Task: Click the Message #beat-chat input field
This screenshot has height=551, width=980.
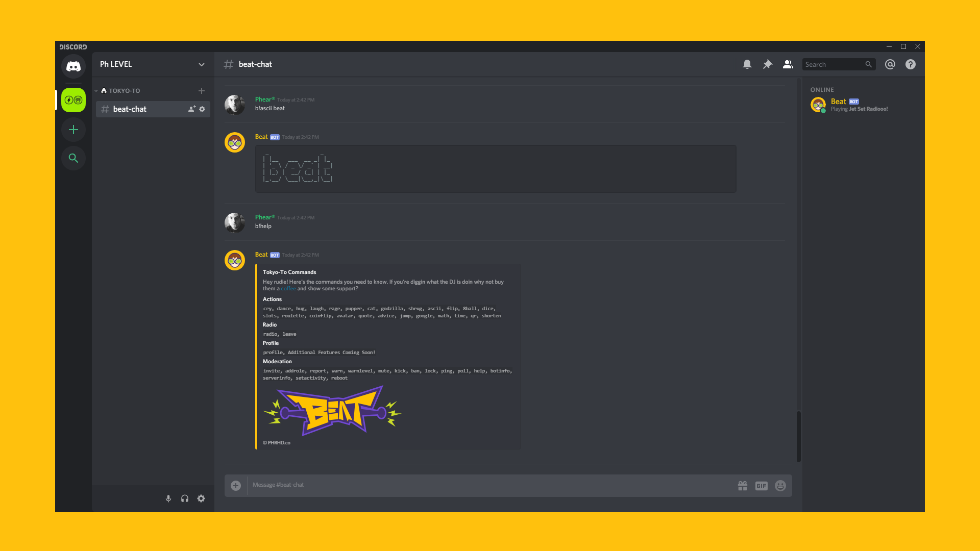Action: (490, 485)
